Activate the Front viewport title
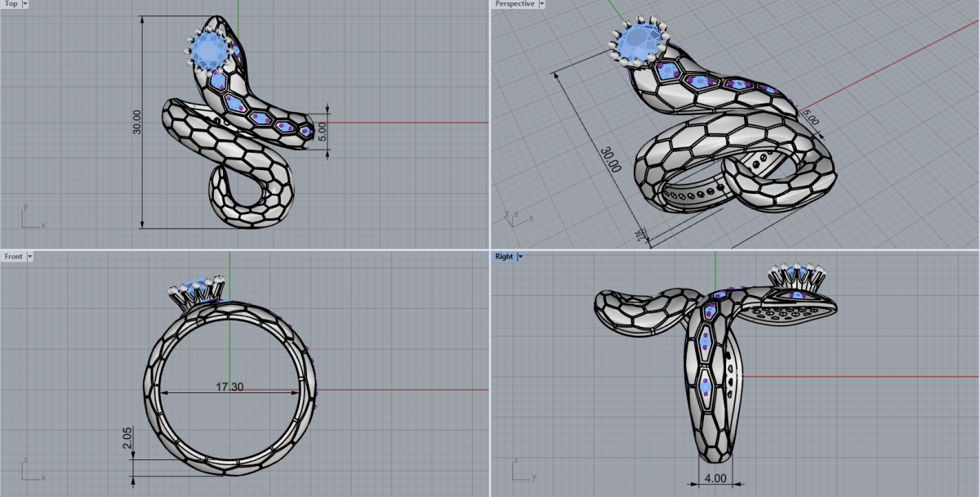 click(13, 257)
